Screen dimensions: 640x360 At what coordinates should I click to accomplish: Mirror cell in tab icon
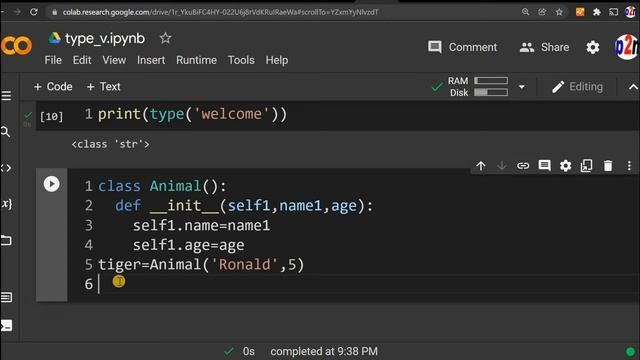(587, 166)
